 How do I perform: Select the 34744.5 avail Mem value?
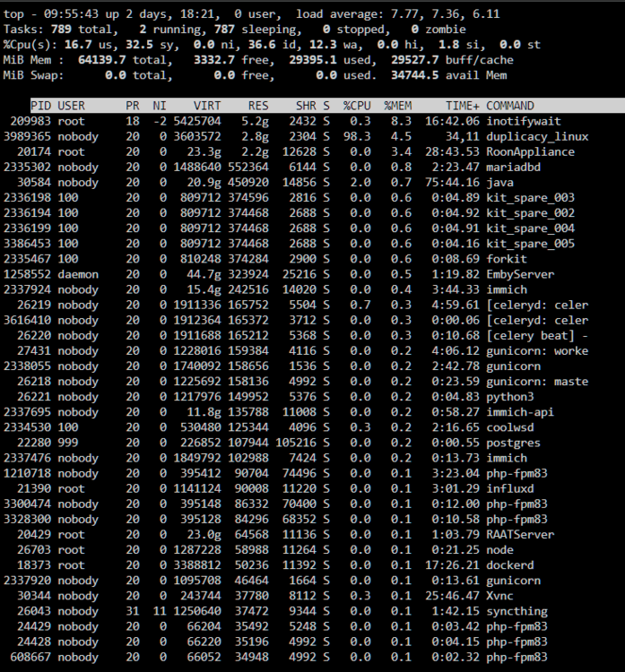[415, 75]
